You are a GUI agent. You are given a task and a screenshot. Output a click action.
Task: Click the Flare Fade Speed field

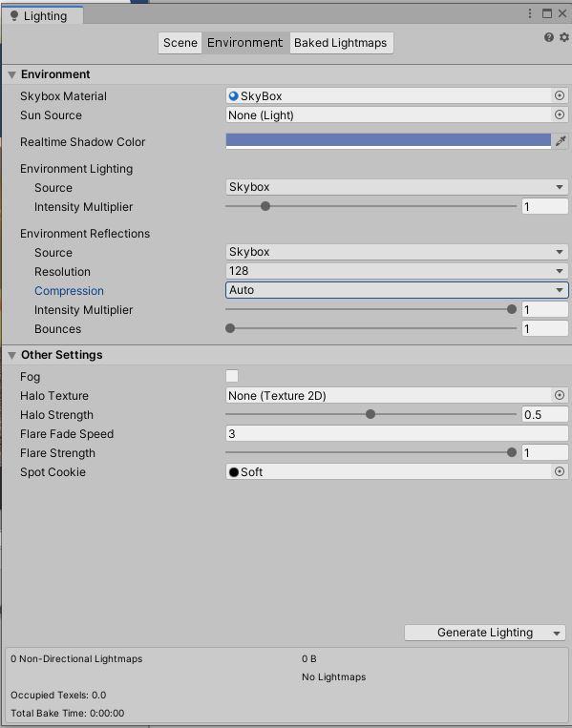pos(397,433)
